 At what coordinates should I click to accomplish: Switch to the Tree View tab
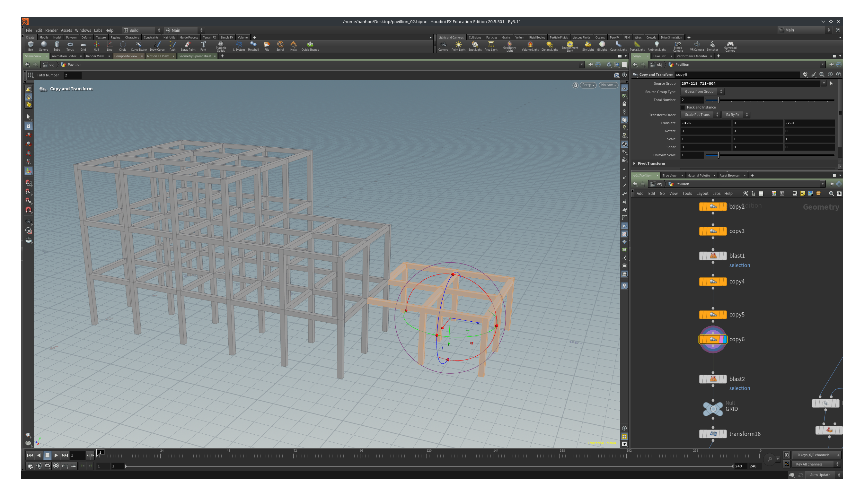click(669, 175)
